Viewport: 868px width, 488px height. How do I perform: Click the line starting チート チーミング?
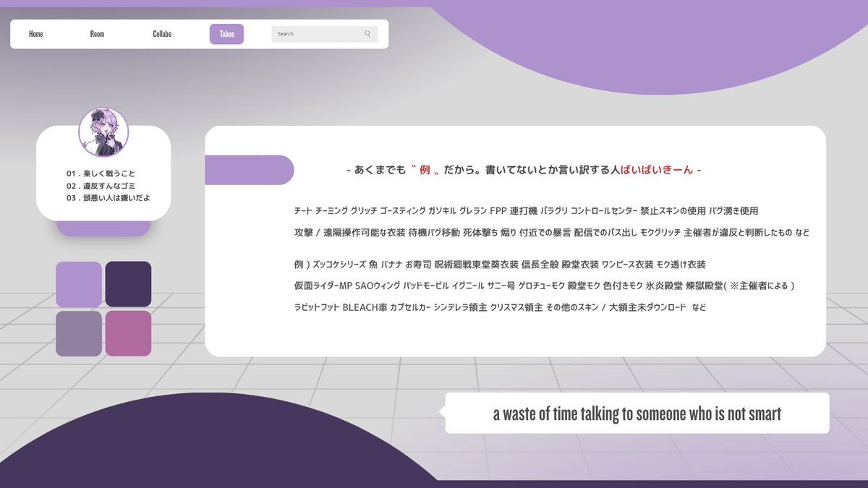click(x=526, y=210)
